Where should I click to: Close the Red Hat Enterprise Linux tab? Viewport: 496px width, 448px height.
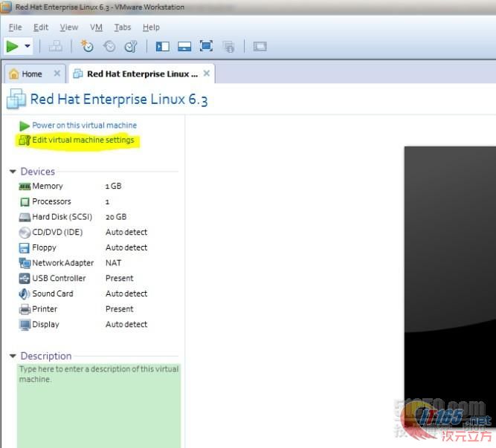(x=207, y=74)
